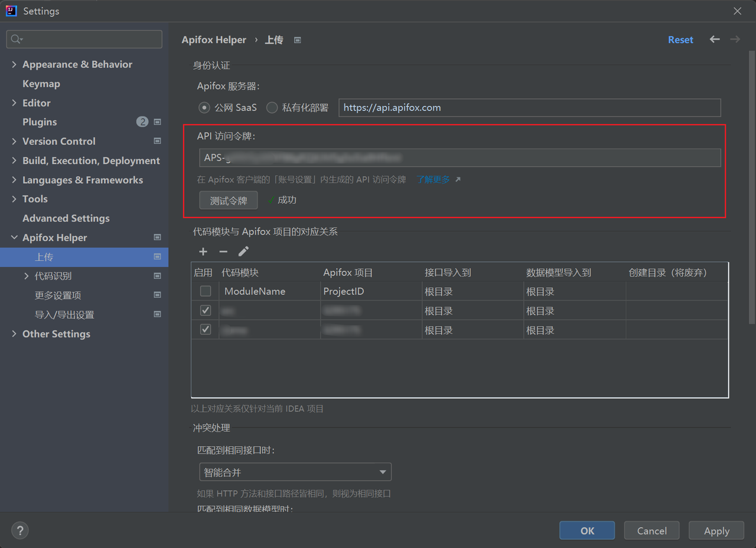Click the 测试令牌 button

[229, 200]
